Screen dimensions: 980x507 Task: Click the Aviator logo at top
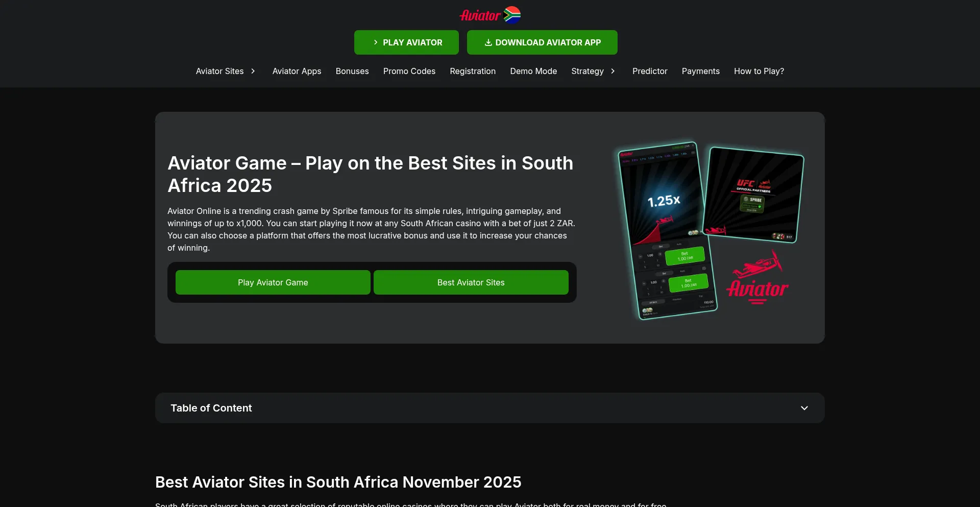pyautogui.click(x=480, y=15)
